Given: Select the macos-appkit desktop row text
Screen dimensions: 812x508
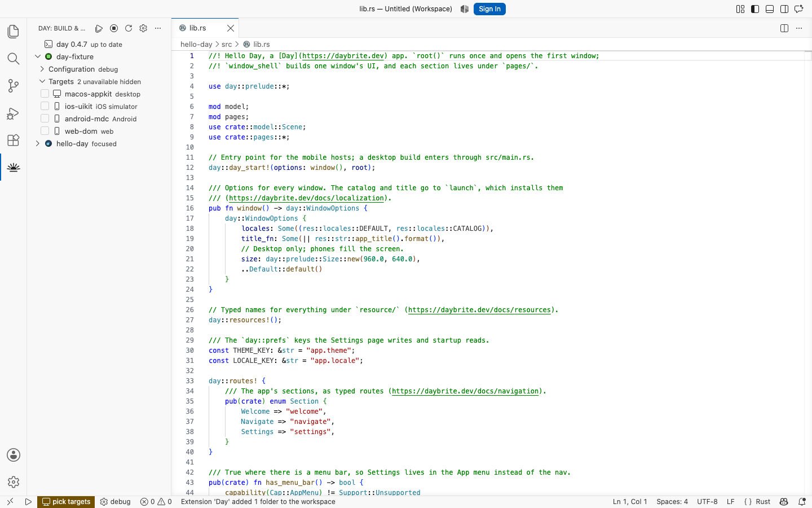Looking at the screenshot, I should (x=103, y=94).
